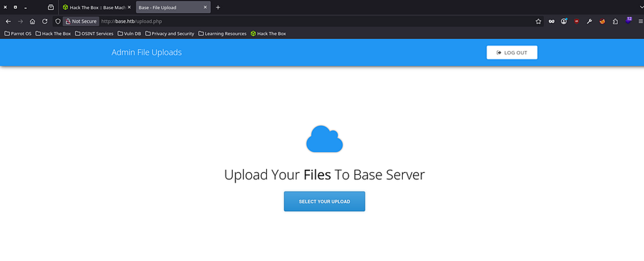Viewport: 644px width, 261px height.
Task: Open the Hack The Box bookmarks folder
Action: (53, 33)
